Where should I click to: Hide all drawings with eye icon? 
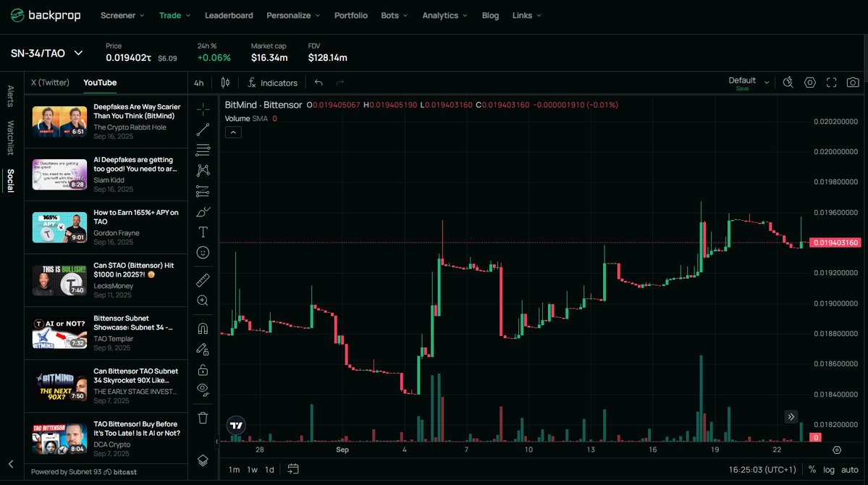[x=203, y=389]
